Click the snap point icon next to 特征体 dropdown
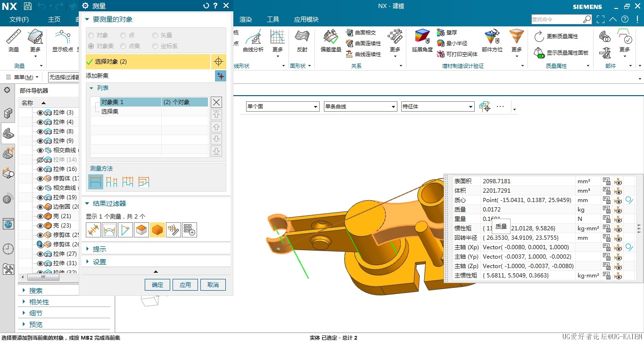 click(485, 106)
